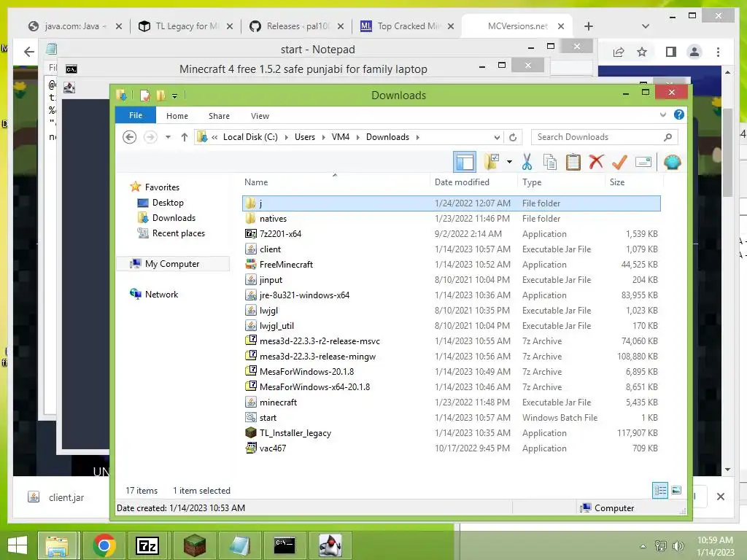Click the properties icon in Explorer title bar
The image size is (747, 560).
point(145,96)
